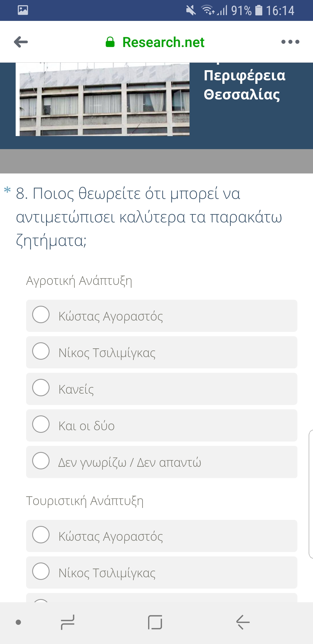Select Νίκος Τσιλιμίγκας for Τουριστική Ανάπτυξη
The width and height of the screenshot is (313, 644).
[x=41, y=571]
